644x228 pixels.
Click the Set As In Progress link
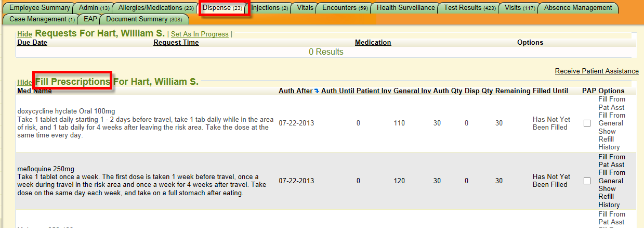coord(200,34)
